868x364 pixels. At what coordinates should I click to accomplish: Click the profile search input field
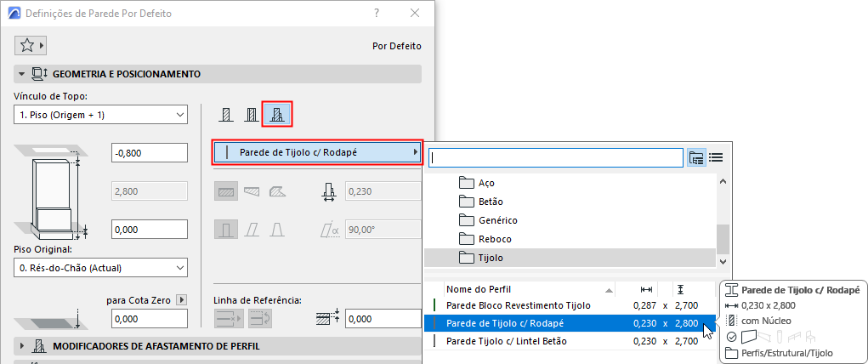556,157
